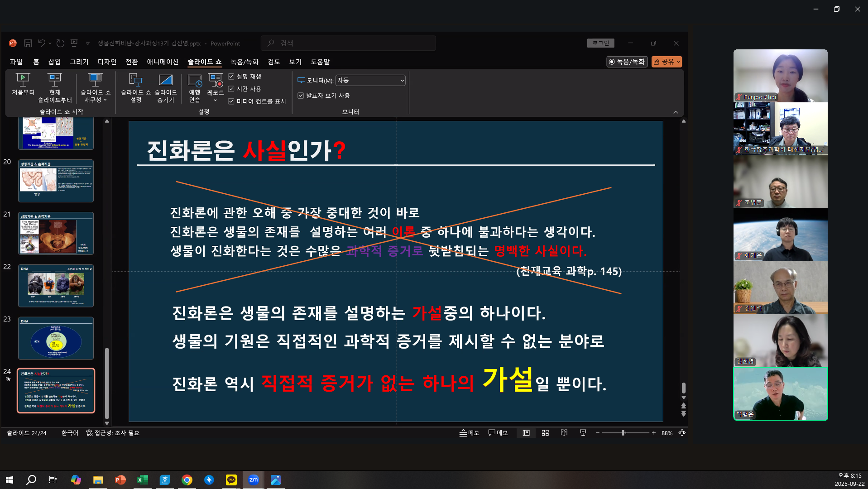Click the vertical scrollbar thumb of slide editor
The width and height of the screenshot is (868, 489).
click(x=684, y=388)
